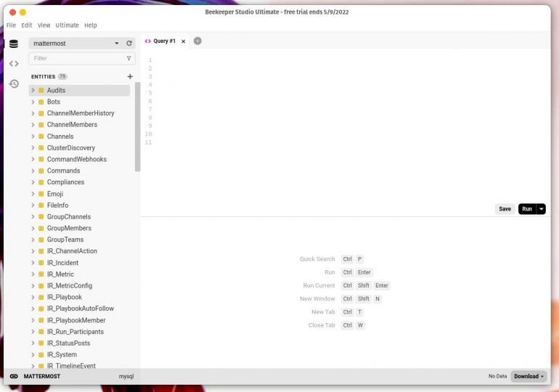Image resolution: width=559 pixels, height=392 pixels.
Task: Click the Compliances table icon
Action: point(41,182)
